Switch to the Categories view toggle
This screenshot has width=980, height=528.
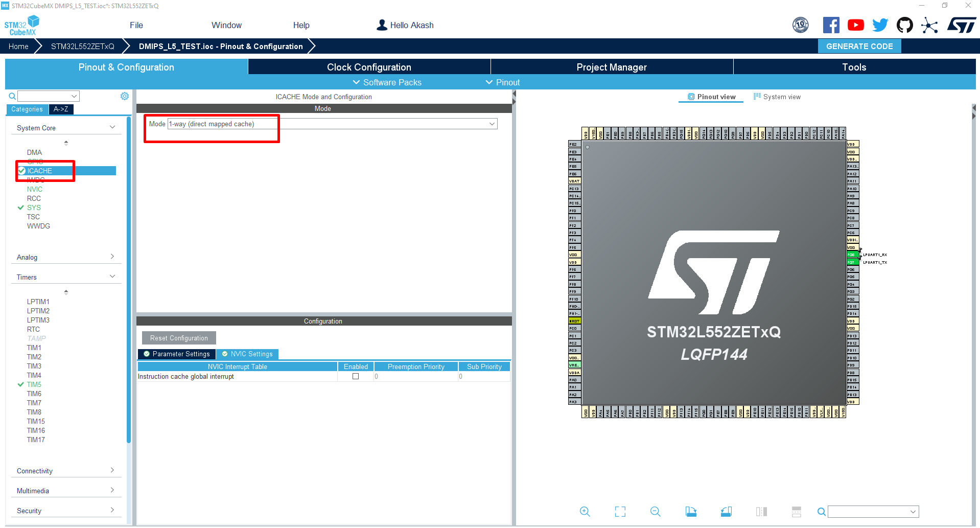(27, 109)
